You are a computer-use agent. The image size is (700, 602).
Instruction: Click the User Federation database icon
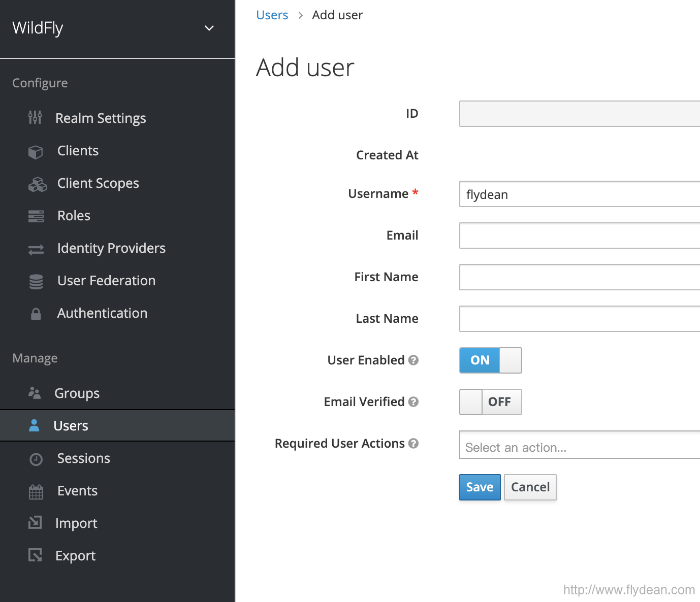coord(36,281)
